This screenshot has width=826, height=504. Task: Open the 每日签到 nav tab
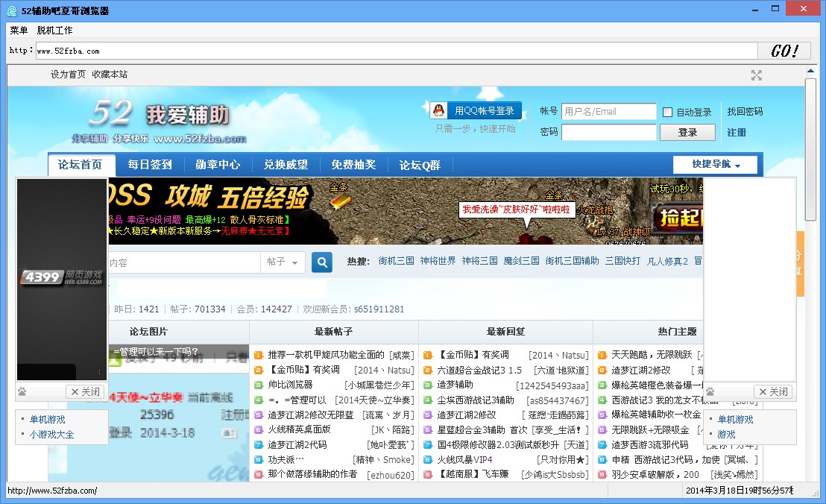(x=150, y=165)
